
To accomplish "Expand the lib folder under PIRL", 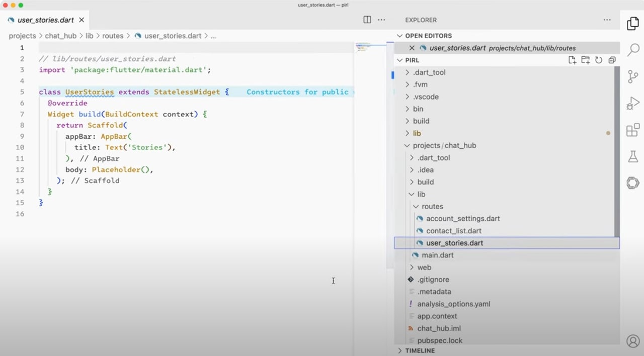I will point(417,133).
